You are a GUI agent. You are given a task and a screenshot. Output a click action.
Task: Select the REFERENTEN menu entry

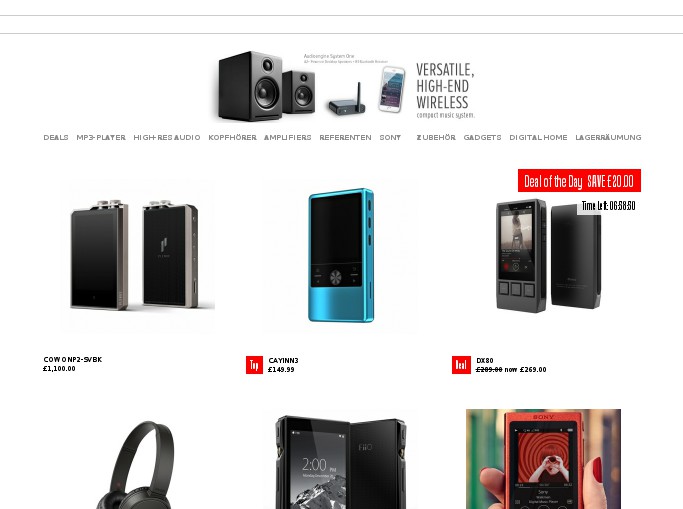pyautogui.click(x=345, y=138)
